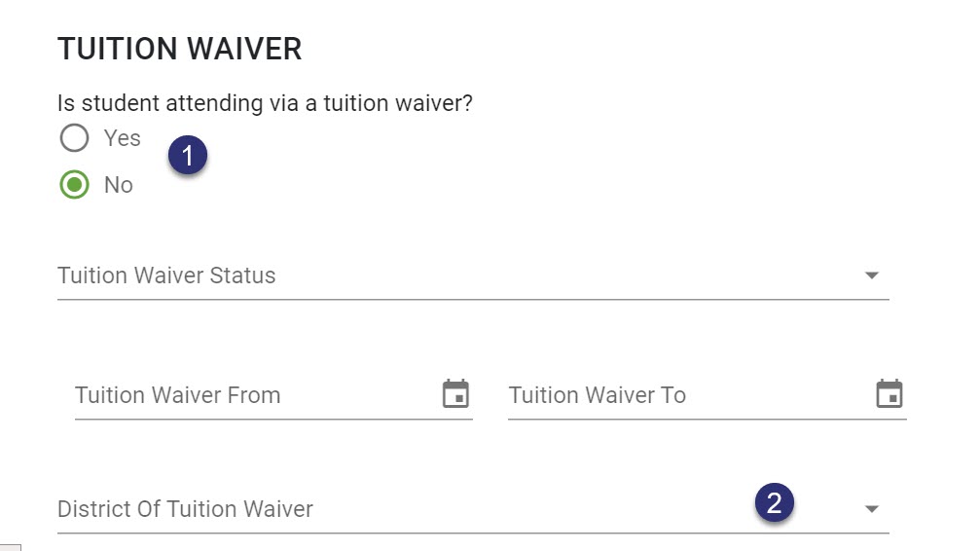
Task: Open the Tuition Waiver To calendar picker
Action: pos(889,394)
